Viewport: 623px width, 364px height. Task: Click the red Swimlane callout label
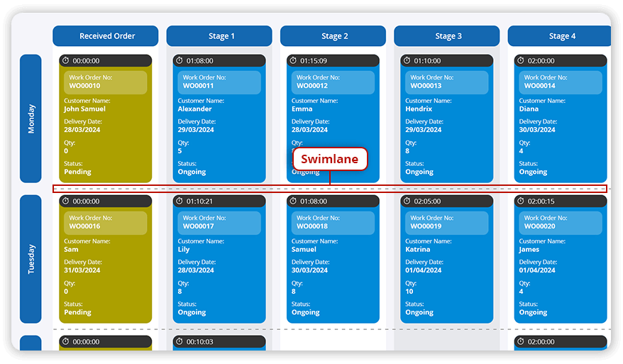click(330, 159)
